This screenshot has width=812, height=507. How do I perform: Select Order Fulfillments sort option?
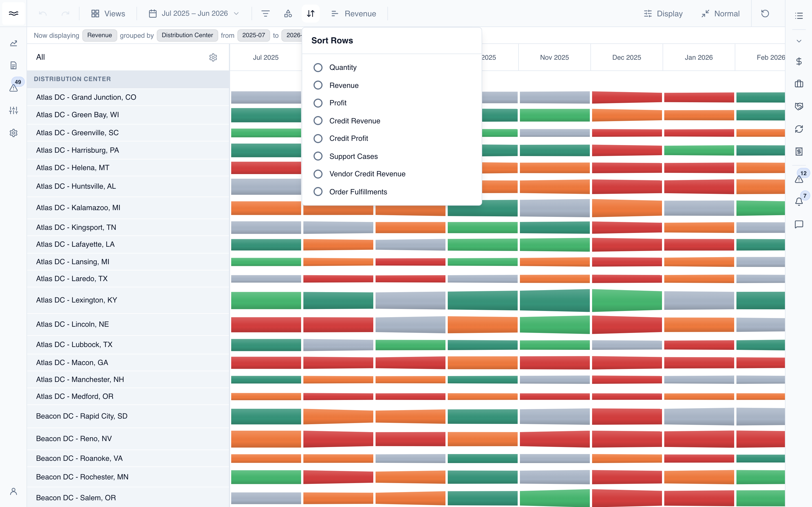click(318, 192)
